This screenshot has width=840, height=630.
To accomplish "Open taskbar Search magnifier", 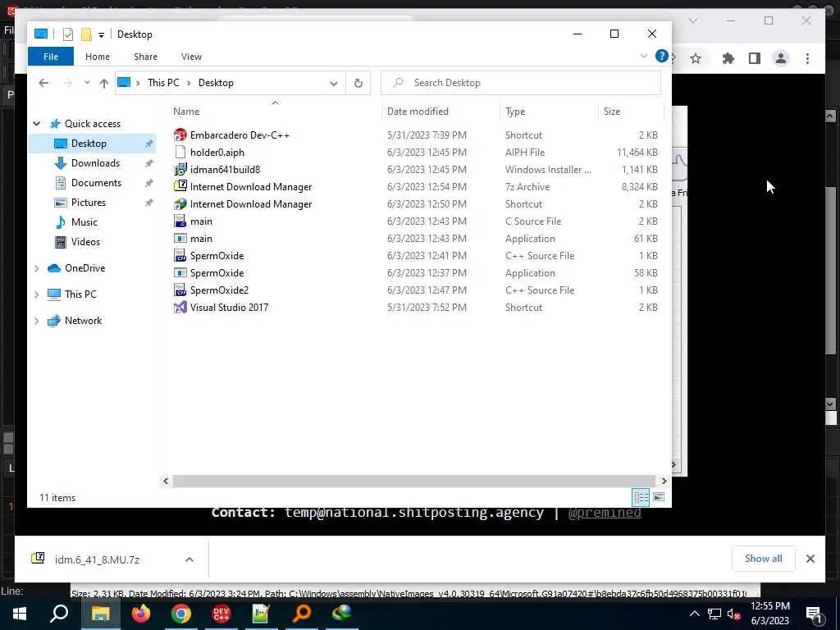I will tap(59, 614).
